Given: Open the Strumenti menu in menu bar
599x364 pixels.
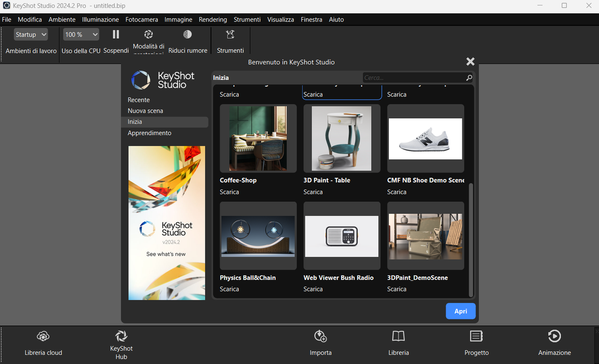Looking at the screenshot, I should pos(247,20).
